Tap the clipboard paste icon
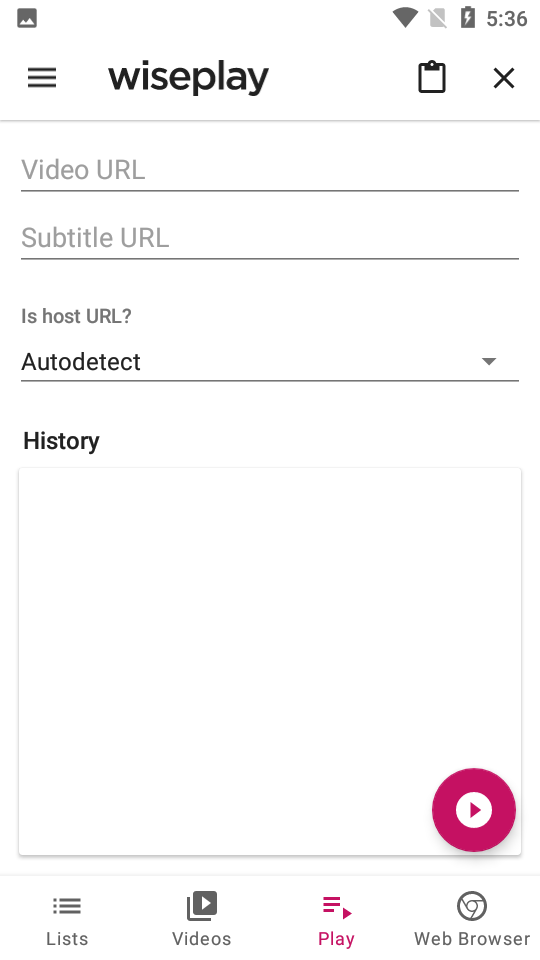540x960 pixels. pyautogui.click(x=432, y=78)
